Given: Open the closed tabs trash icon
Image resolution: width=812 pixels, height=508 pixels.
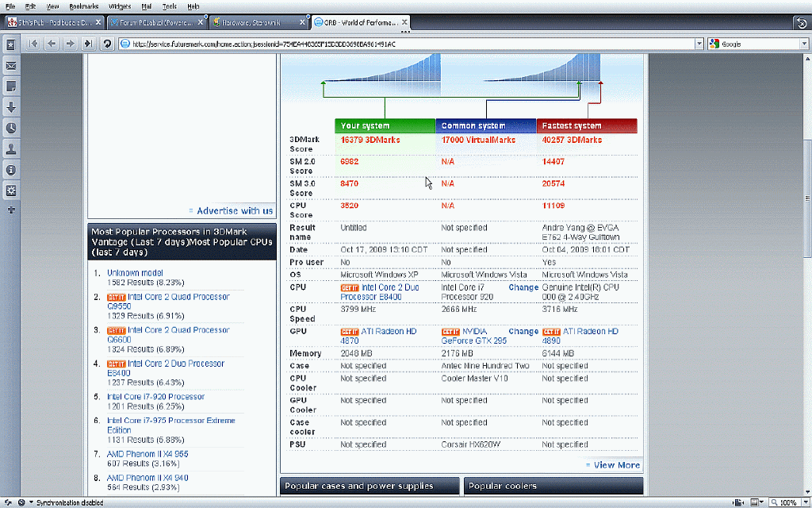Looking at the screenshot, I should pyautogui.click(x=801, y=22).
